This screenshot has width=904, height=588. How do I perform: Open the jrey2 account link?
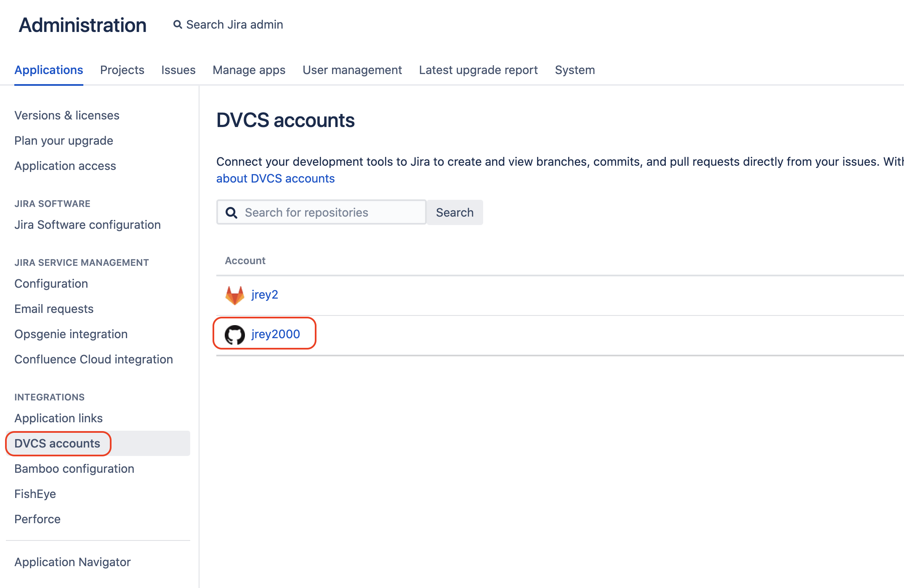265,295
